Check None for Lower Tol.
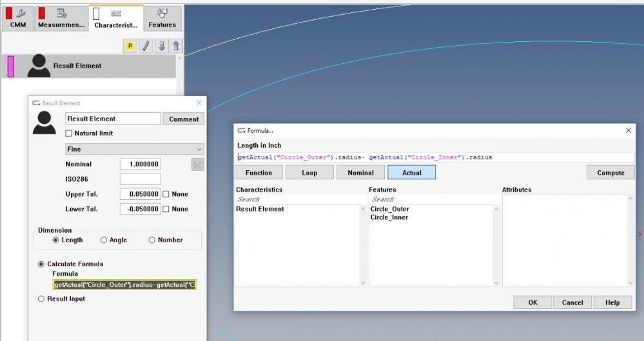The width and height of the screenshot is (644, 341). (x=166, y=209)
